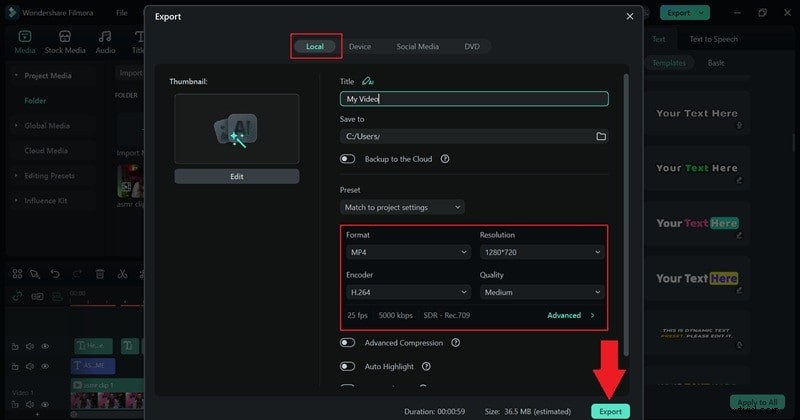
Task: Click the help icon next to Advanced Compression
Action: [456, 342]
